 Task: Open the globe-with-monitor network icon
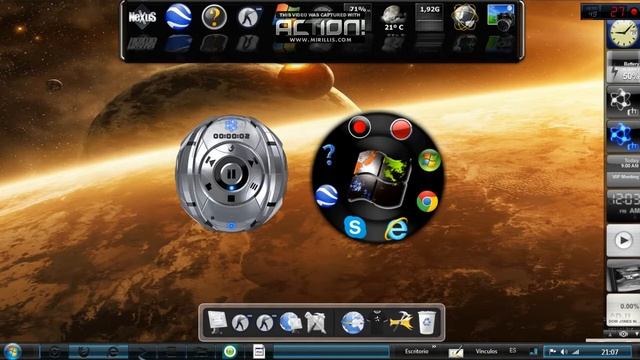(290, 322)
